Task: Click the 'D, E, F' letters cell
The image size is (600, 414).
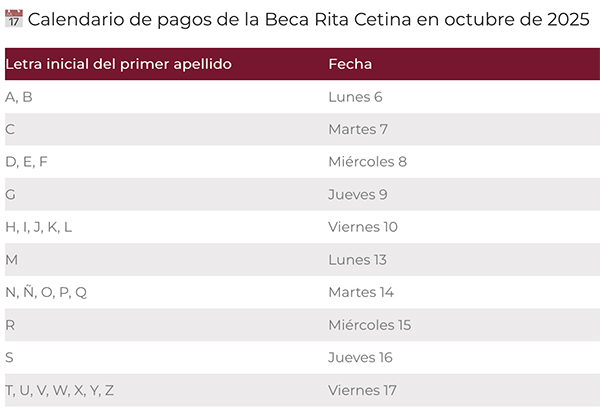Action: (x=26, y=161)
